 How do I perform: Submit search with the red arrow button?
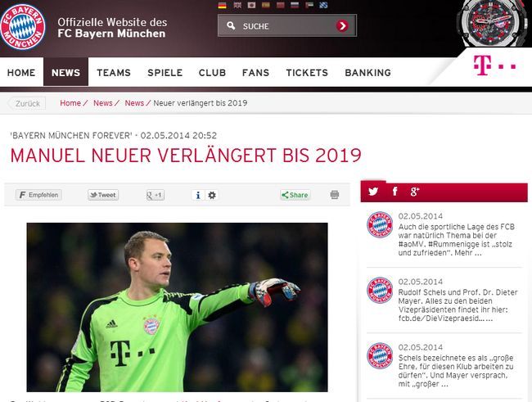click(342, 26)
